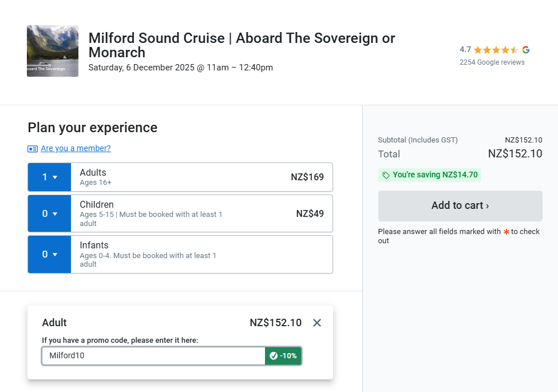Image resolution: width=558 pixels, height=392 pixels.
Task: Click the Google logo beside the rating
Action: click(x=525, y=50)
